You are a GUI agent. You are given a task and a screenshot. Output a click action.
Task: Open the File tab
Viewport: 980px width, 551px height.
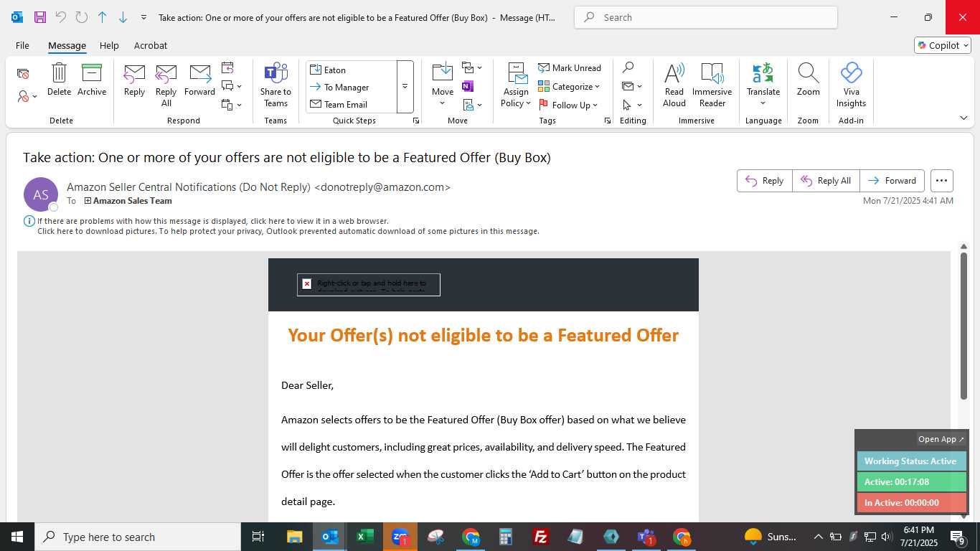point(22,45)
